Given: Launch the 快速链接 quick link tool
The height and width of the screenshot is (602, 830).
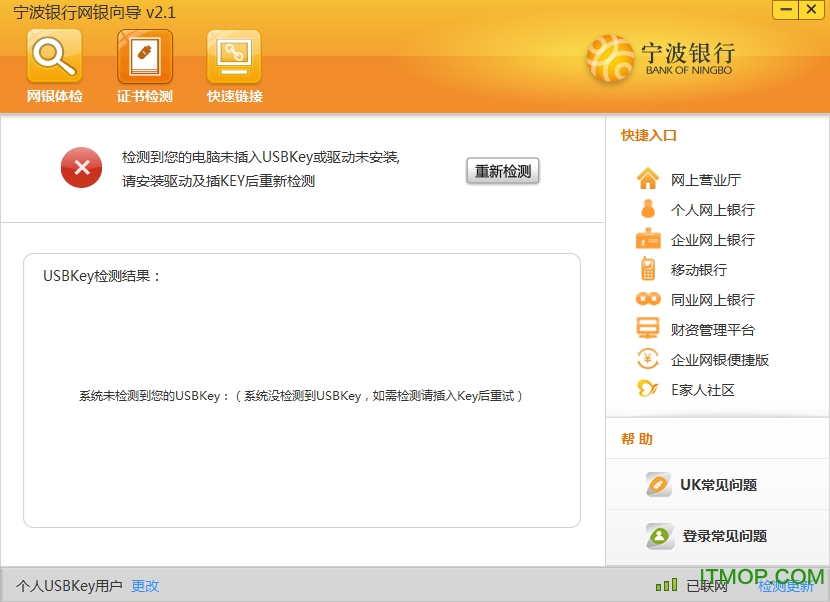Looking at the screenshot, I should [x=233, y=65].
